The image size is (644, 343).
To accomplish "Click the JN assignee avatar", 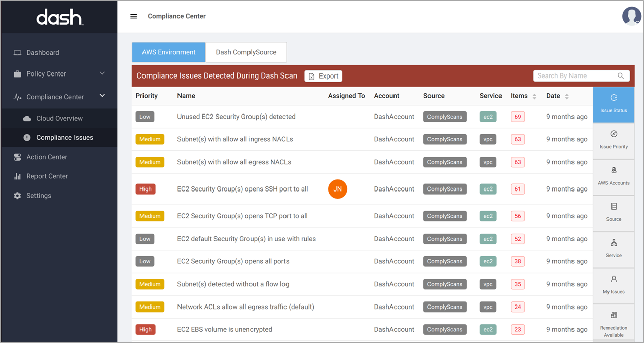I will [x=338, y=189].
